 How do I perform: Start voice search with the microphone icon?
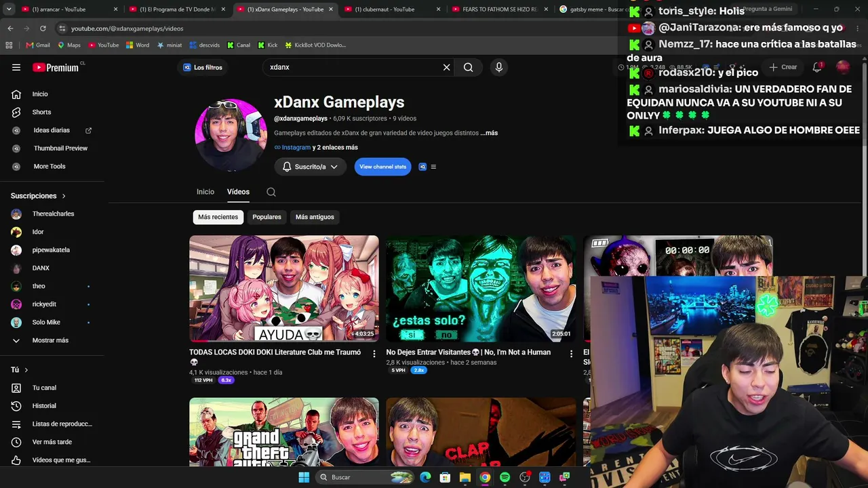pos(498,67)
